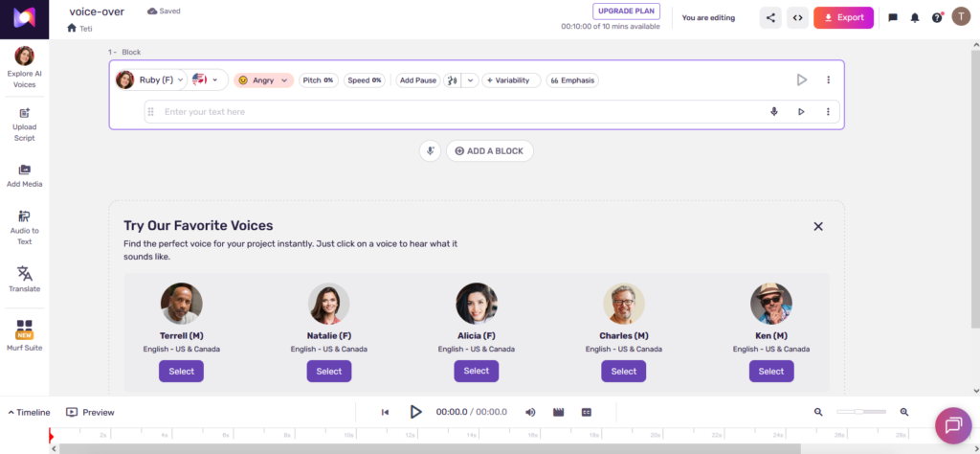Expand the Ruby (F) voice dropdown
This screenshot has height=454, width=980.
click(151, 80)
